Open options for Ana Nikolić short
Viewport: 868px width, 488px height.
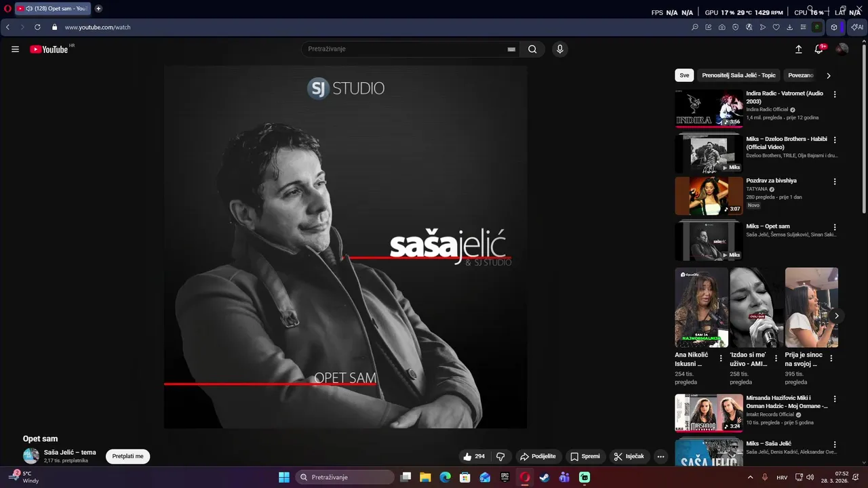click(x=721, y=358)
